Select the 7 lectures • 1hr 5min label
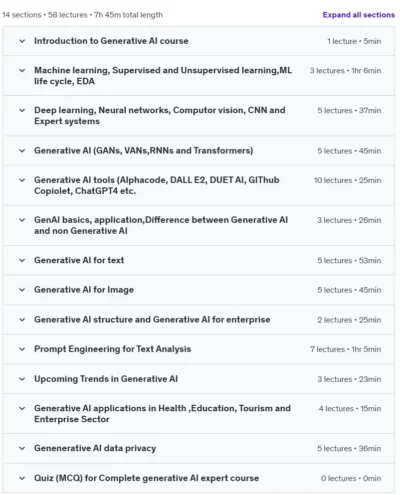 (345, 349)
